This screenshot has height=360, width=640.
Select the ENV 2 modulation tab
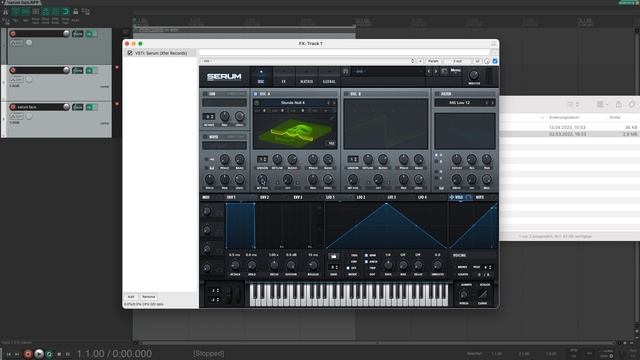point(264,197)
